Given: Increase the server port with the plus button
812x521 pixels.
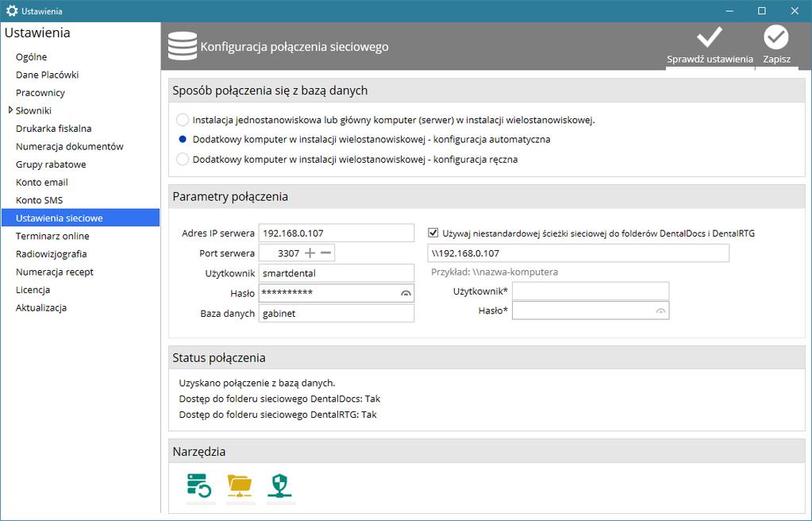Looking at the screenshot, I should (x=310, y=253).
